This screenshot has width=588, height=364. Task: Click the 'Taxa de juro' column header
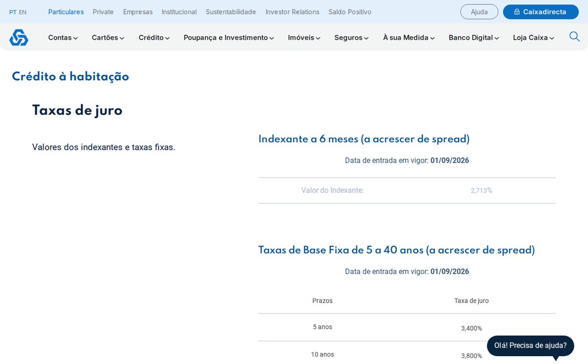pos(471,301)
